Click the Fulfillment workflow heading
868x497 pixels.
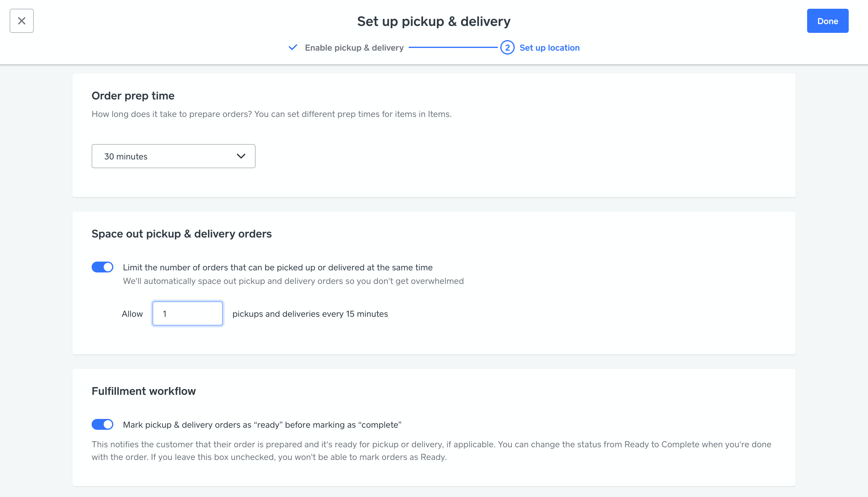pyautogui.click(x=143, y=391)
